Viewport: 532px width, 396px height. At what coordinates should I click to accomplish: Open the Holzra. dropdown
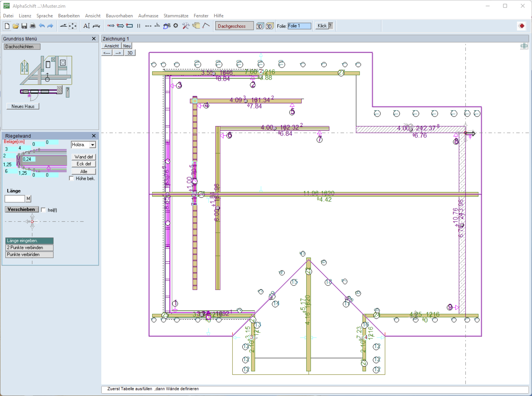93,145
